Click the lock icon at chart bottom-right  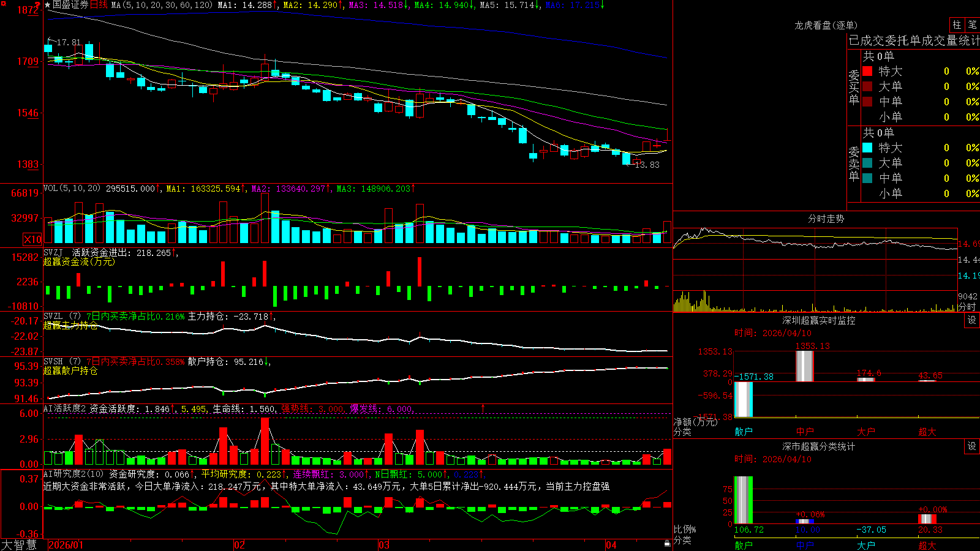point(668,543)
